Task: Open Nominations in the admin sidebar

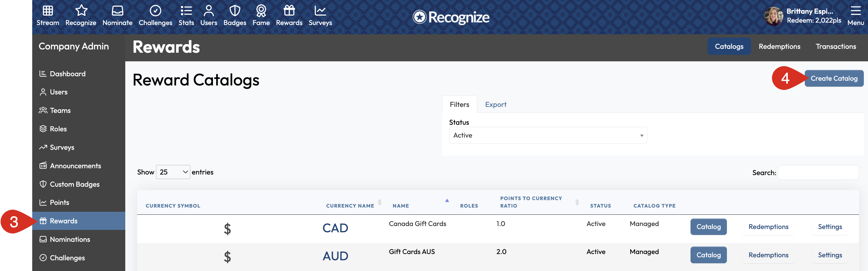Action: pos(70,239)
